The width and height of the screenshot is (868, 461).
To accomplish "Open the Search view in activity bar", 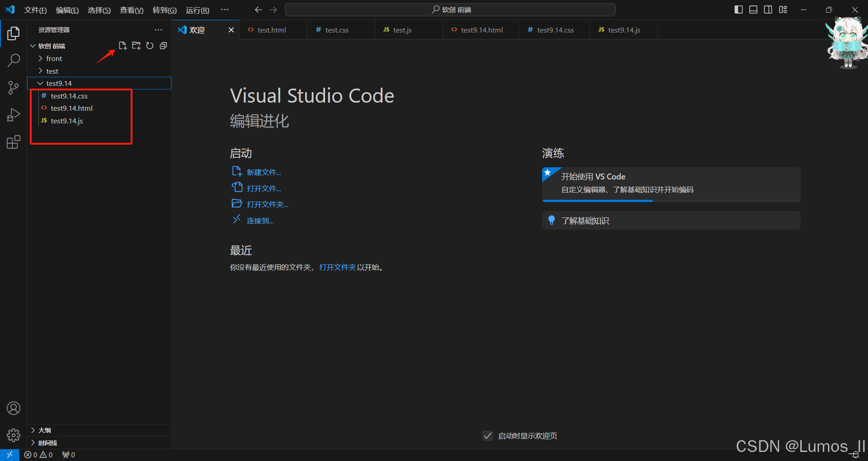I will pos(14,60).
